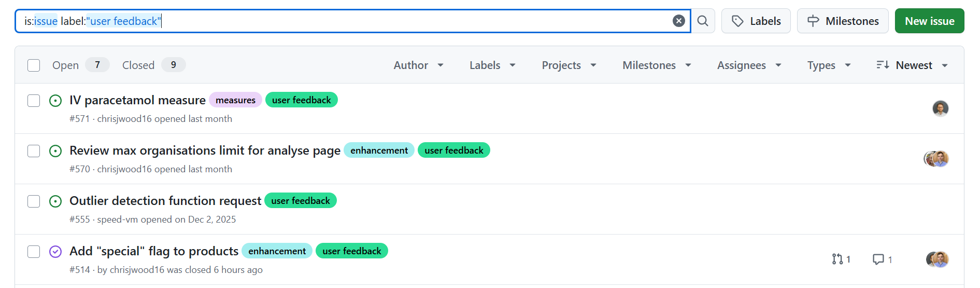
Task: Click closed status icon for Add "special" flag
Action: (55, 252)
